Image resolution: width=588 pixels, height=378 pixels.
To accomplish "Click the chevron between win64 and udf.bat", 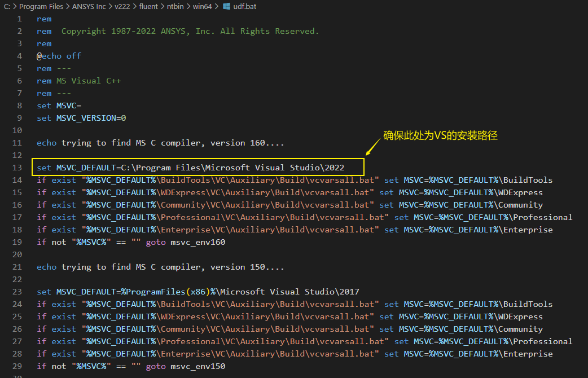I will 217,6.
